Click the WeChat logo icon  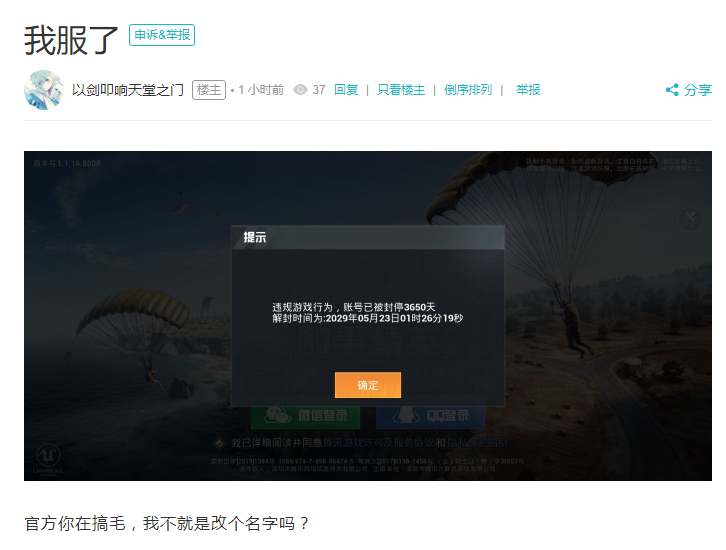(277, 415)
